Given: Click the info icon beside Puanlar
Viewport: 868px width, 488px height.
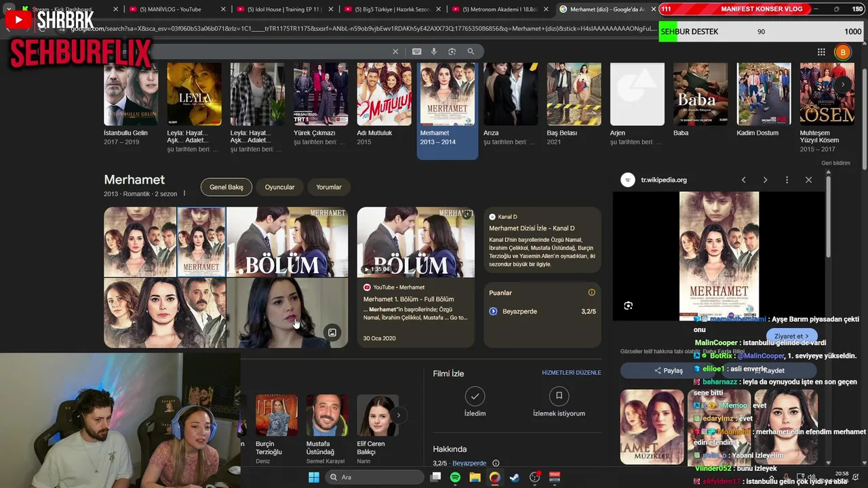Looking at the screenshot, I should (591, 293).
